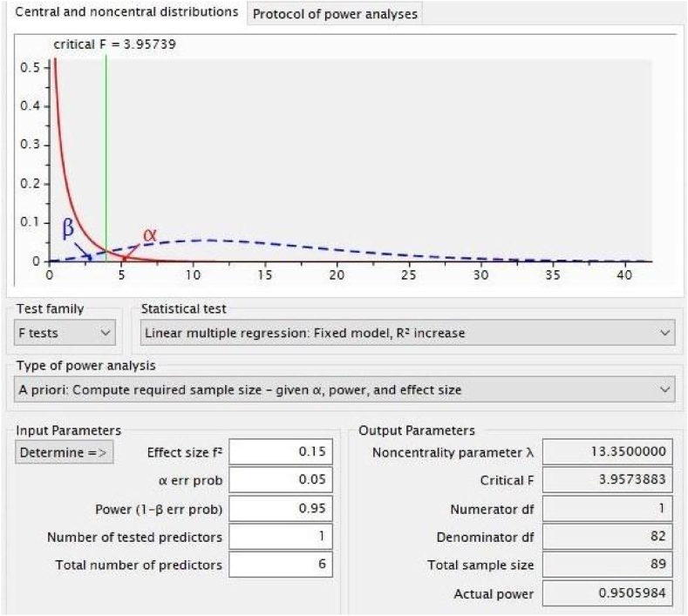
Task: Switch to Central and noncentral distributions tab
Action: click(126, 12)
